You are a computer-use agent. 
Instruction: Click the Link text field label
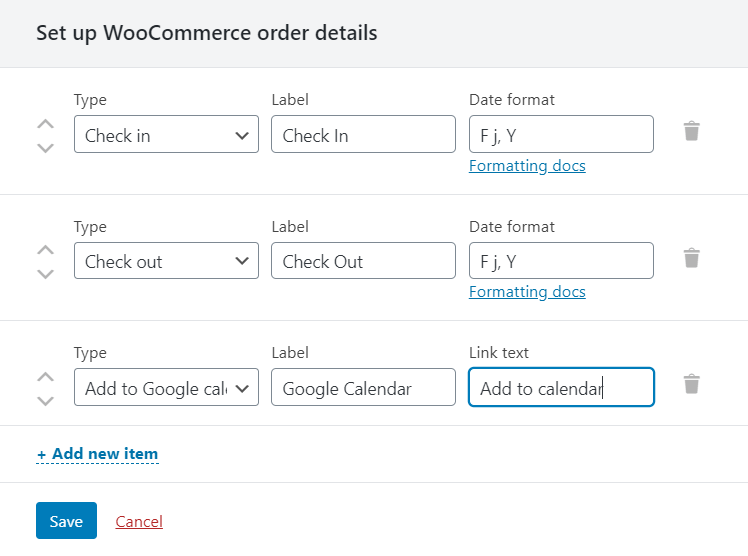499,352
